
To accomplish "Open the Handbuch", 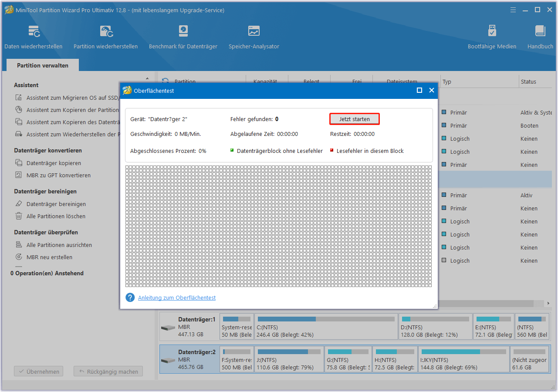I will tap(540, 37).
